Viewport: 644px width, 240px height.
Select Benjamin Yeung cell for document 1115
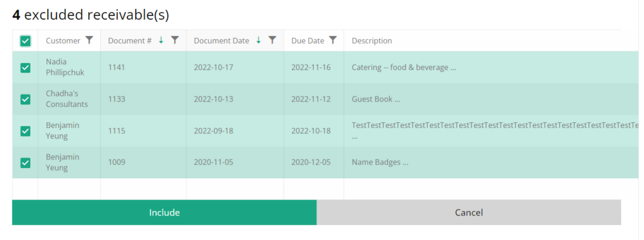coord(69,130)
